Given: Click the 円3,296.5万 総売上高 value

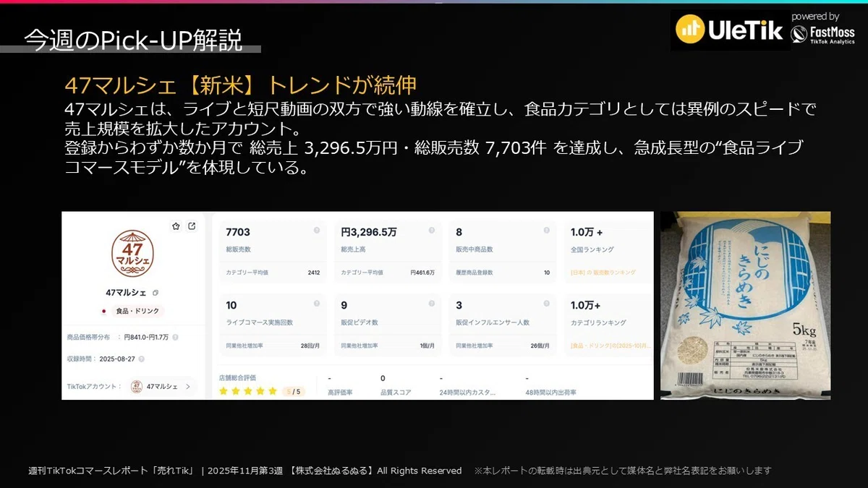Looking at the screenshot, I should pos(369,232).
